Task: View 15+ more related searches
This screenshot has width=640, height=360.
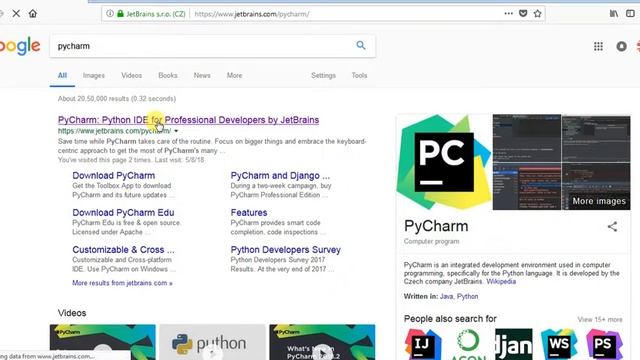Action: click(x=600, y=320)
